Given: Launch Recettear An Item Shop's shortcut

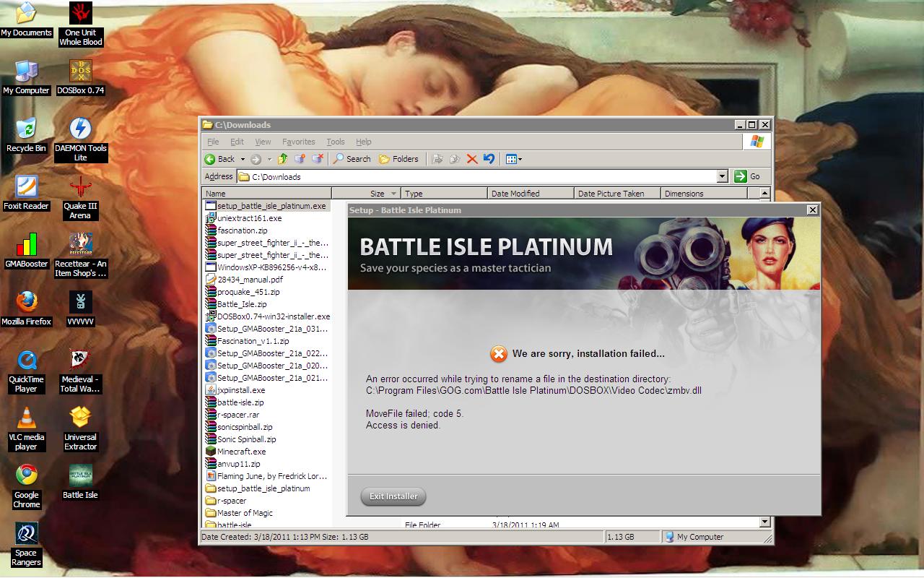Looking at the screenshot, I should point(80,255).
